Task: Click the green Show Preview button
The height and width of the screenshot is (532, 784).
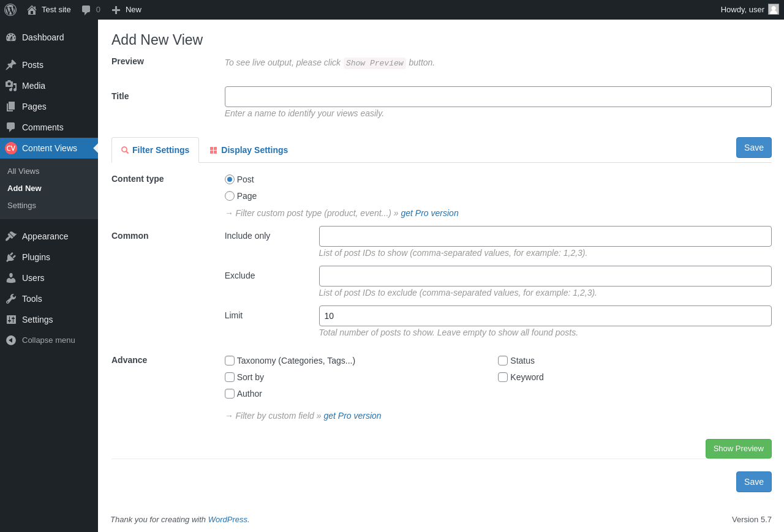Action: click(739, 449)
